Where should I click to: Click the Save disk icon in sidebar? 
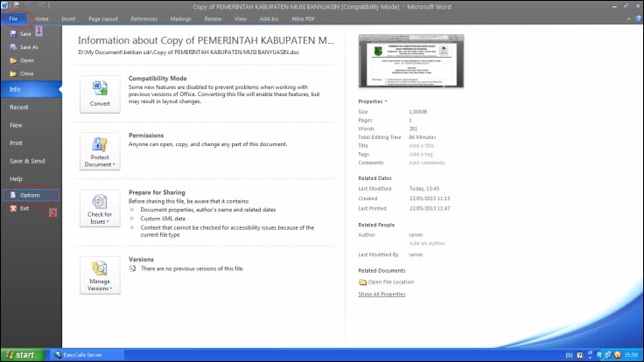[x=13, y=34]
